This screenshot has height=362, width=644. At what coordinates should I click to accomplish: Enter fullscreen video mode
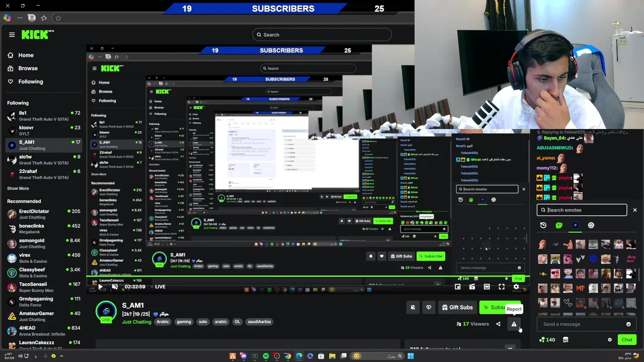point(502,287)
